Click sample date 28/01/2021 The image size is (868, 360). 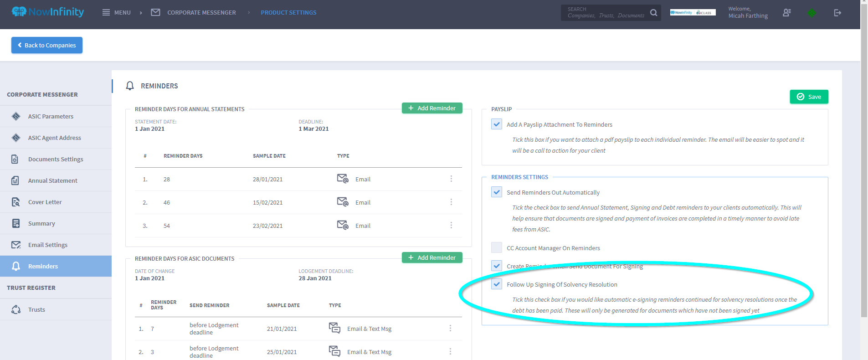[267, 179]
